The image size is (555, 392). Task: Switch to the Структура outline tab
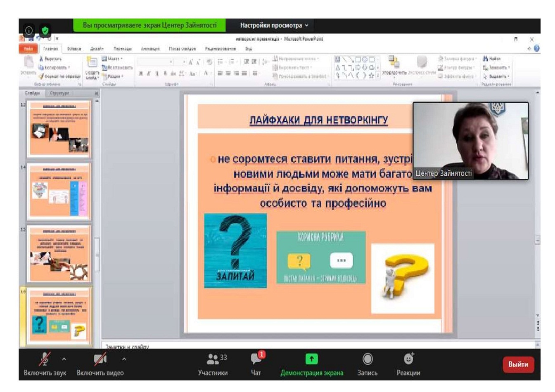tap(59, 93)
